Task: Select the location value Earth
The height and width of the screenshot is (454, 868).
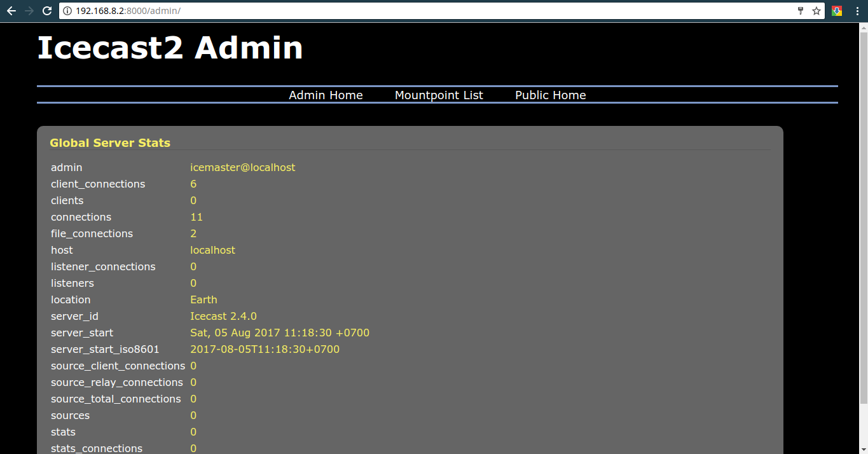Action: pos(203,300)
